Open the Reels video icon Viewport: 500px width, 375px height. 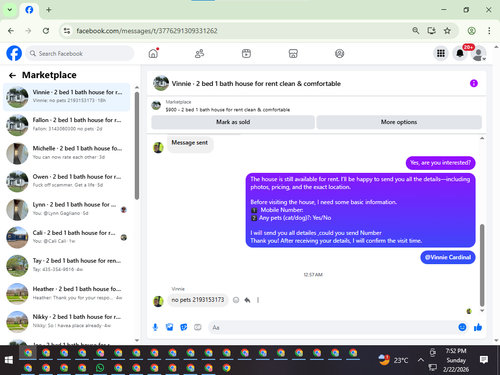246,53
